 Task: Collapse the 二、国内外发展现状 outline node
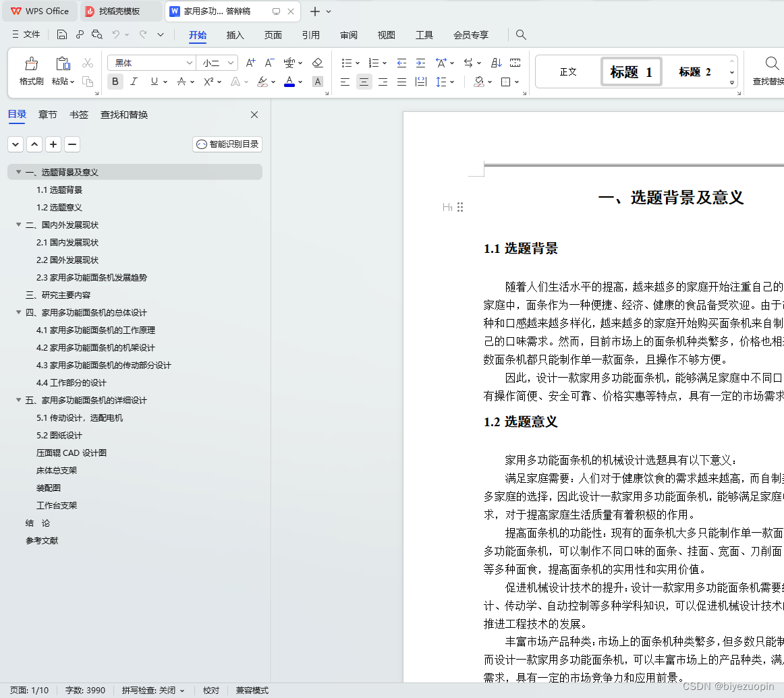18,225
